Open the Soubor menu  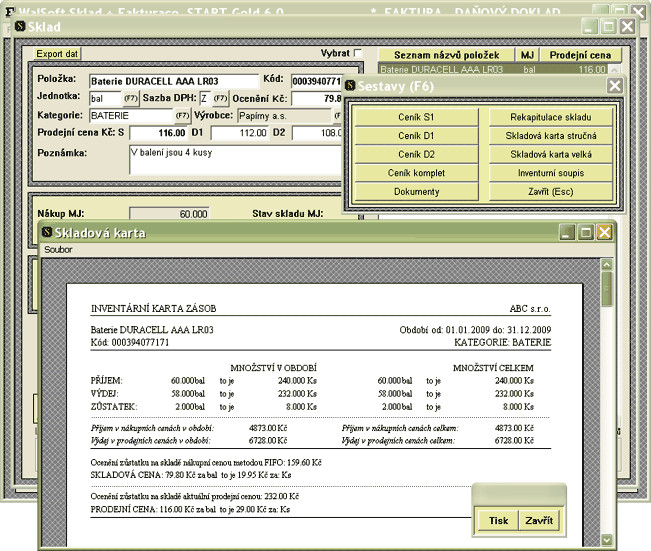pyautogui.click(x=58, y=250)
